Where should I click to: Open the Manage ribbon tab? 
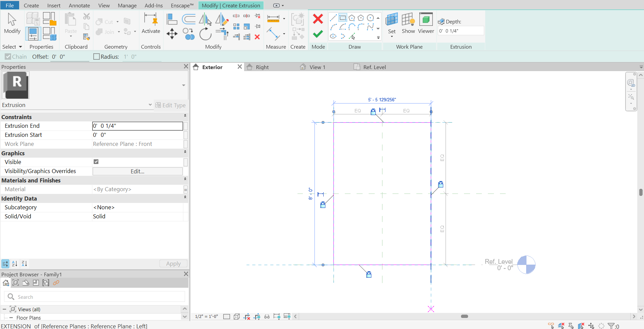127,5
